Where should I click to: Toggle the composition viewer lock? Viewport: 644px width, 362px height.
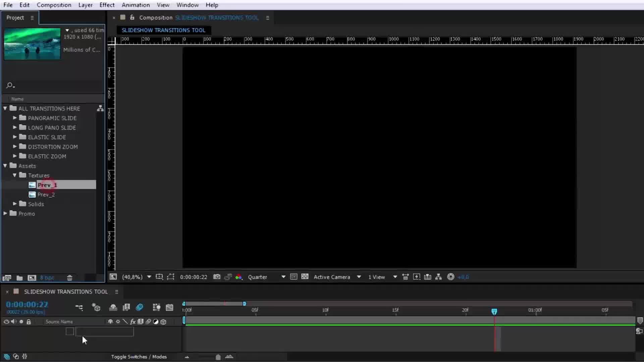tap(132, 17)
